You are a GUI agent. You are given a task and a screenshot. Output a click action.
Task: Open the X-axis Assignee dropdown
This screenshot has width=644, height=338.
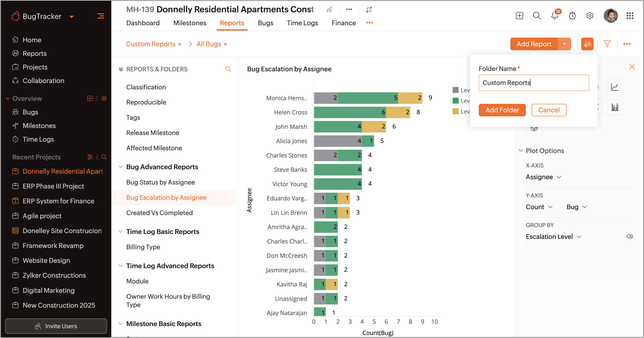(x=543, y=177)
